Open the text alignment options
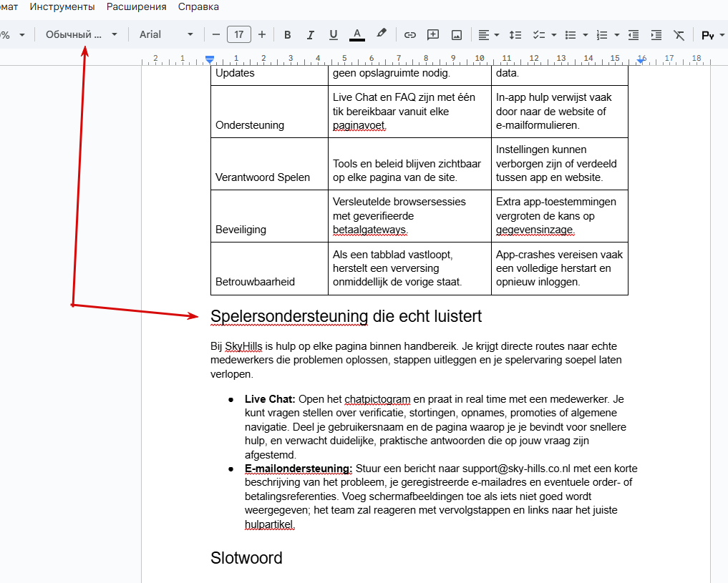Screen dimensions: 728x583 click(x=484, y=35)
